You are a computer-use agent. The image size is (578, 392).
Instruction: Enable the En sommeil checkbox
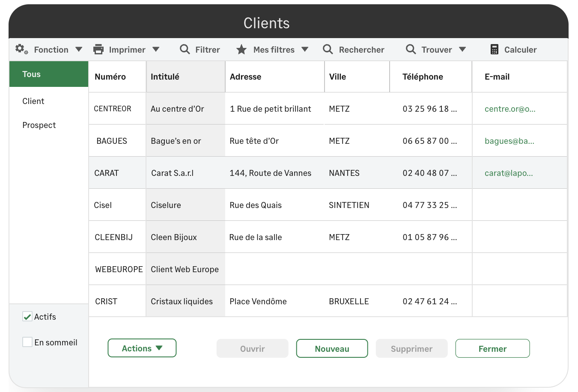(x=27, y=342)
